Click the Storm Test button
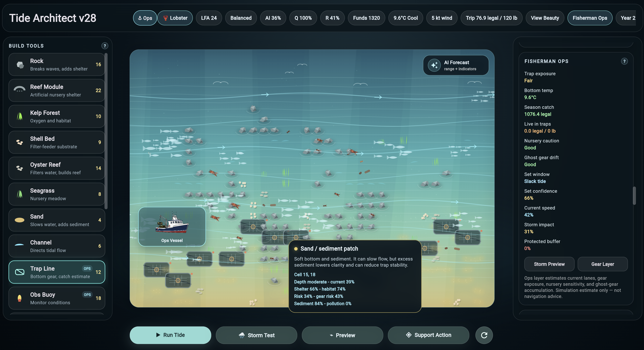This screenshot has height=350, width=644. tap(256, 335)
